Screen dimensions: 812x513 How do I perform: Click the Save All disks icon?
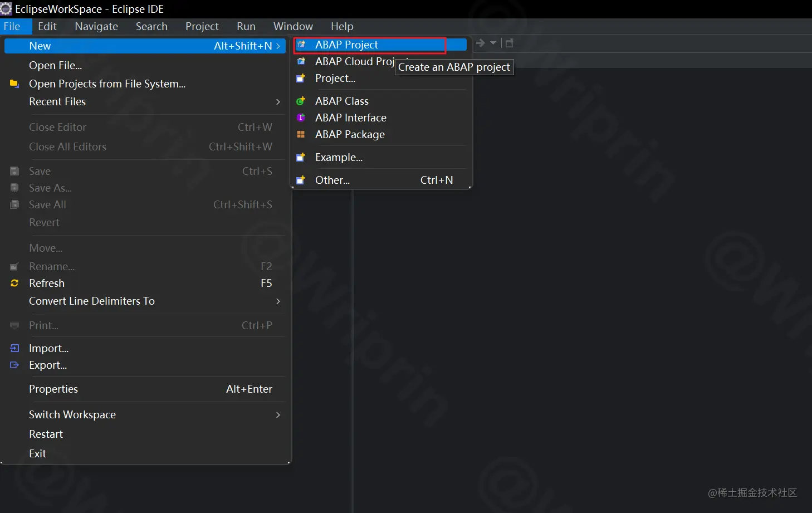click(14, 204)
